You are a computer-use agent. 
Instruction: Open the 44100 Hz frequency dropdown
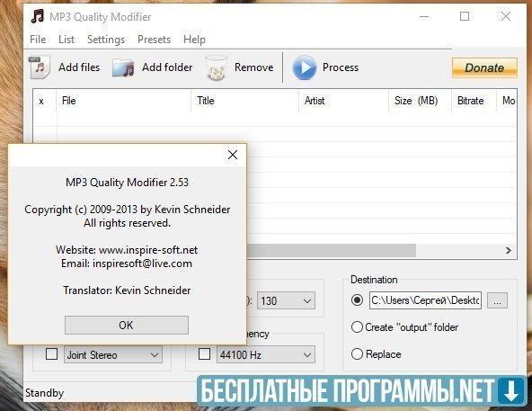266,355
